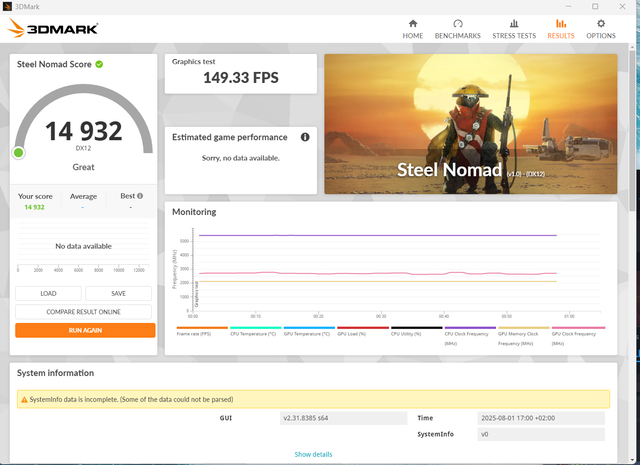The height and width of the screenshot is (465, 640).
Task: Click the 14 932 main score number
Action: click(x=84, y=131)
